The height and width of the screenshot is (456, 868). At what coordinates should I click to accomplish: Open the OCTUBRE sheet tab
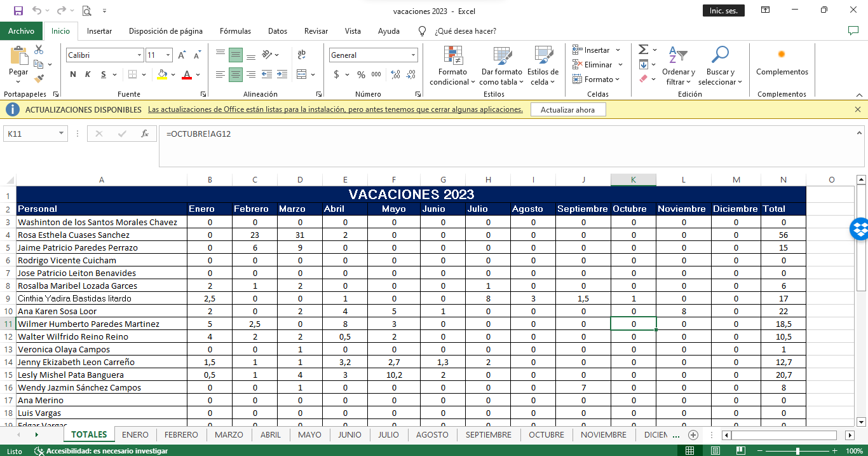546,435
